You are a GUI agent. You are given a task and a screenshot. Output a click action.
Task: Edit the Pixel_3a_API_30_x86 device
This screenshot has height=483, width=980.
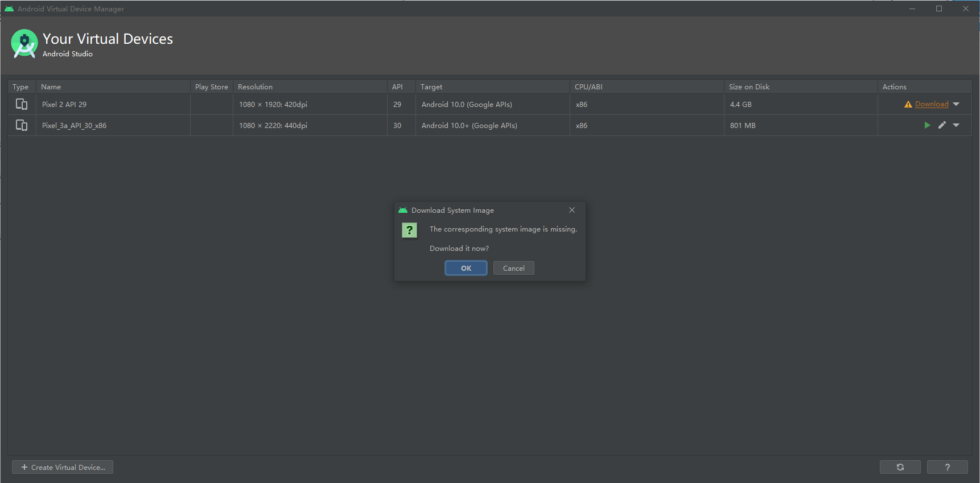pos(942,125)
